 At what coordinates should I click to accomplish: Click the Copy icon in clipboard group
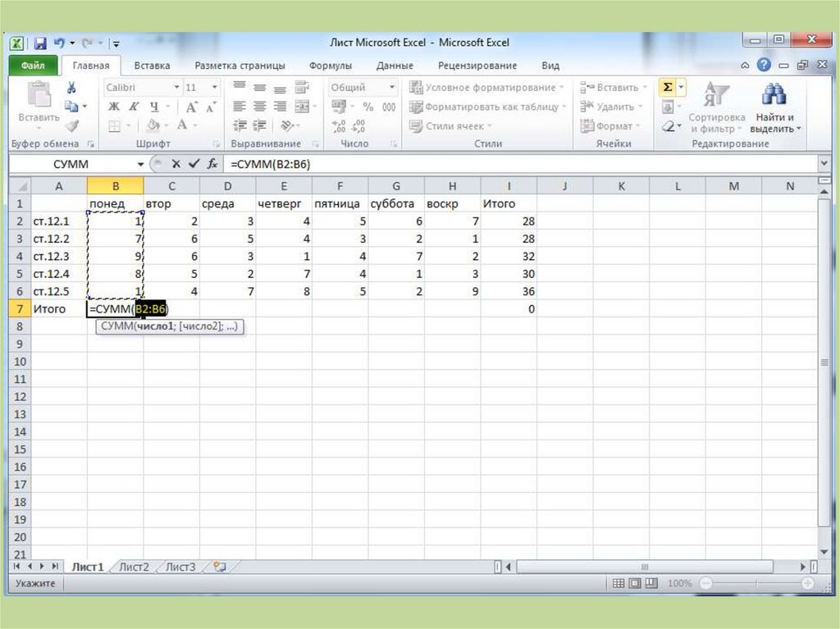71,106
